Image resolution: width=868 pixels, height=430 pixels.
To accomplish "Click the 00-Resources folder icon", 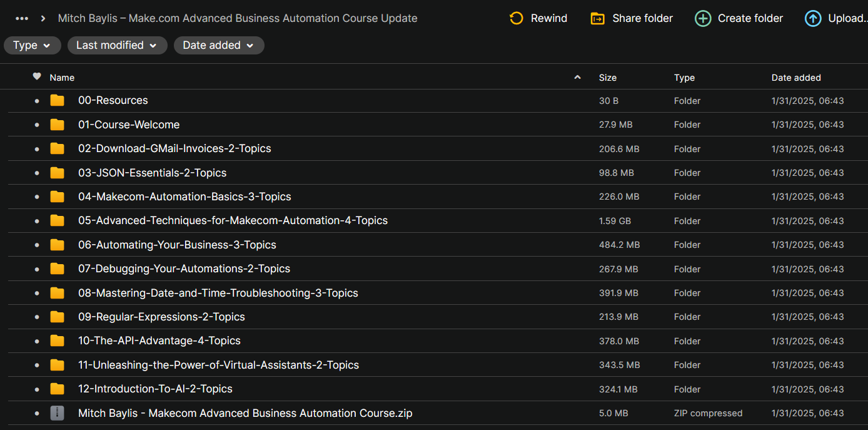I will [58, 100].
